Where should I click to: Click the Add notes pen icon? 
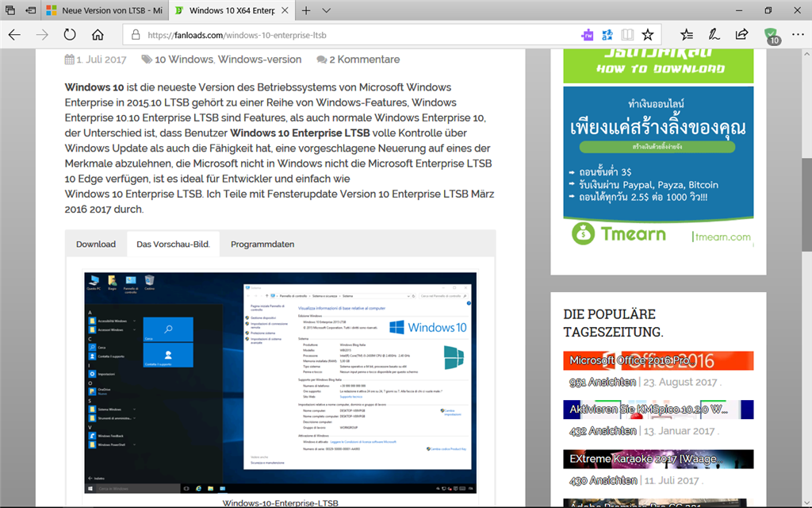(714, 35)
